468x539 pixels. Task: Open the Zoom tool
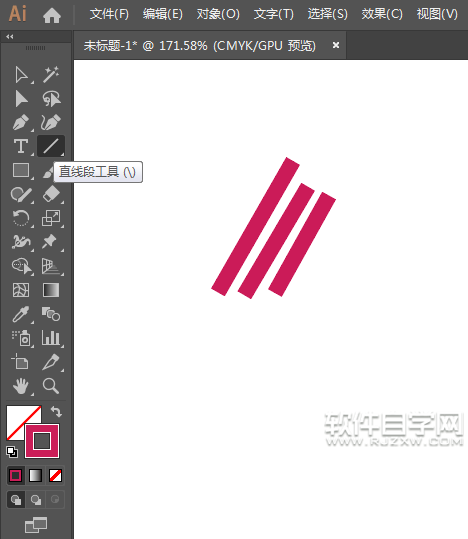tap(51, 386)
